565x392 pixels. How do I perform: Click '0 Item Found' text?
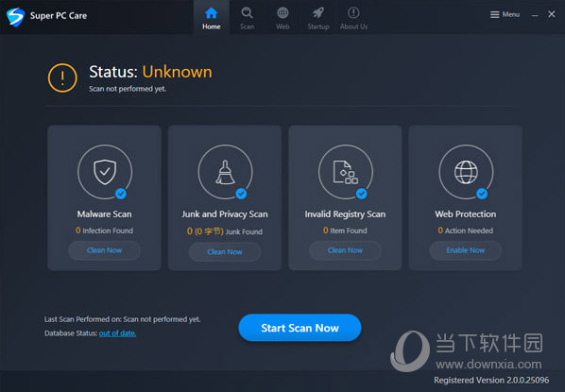(345, 230)
